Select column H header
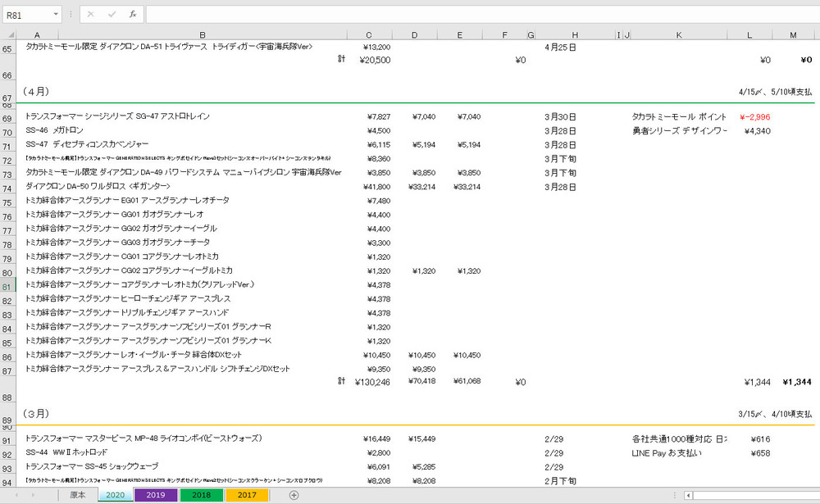This screenshot has width=820, height=504. click(x=575, y=35)
